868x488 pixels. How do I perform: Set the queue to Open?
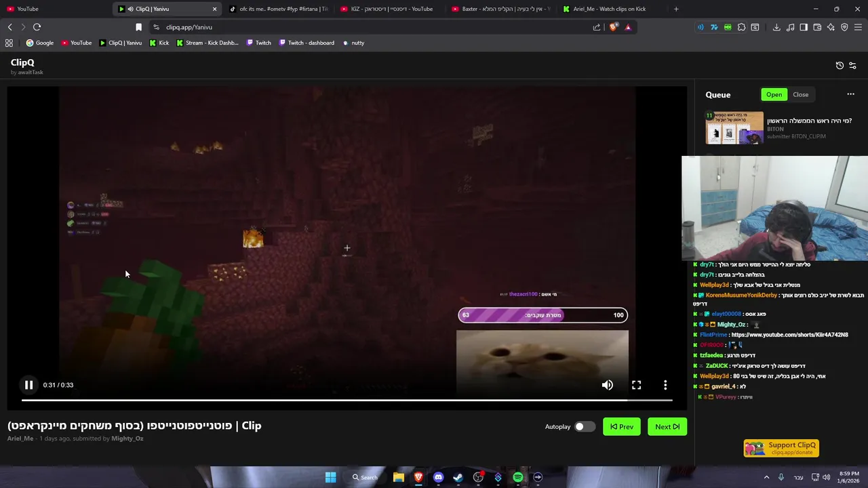(x=774, y=95)
